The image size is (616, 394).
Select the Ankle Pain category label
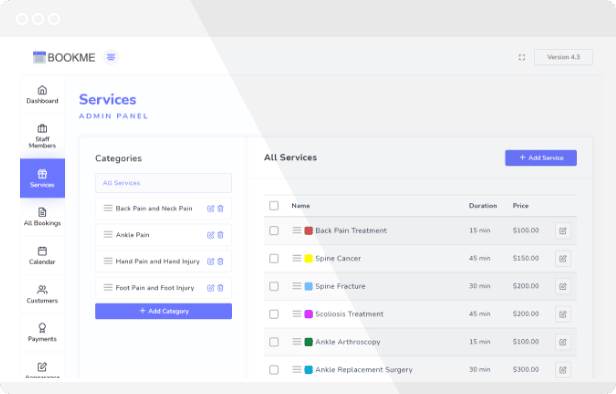click(132, 235)
